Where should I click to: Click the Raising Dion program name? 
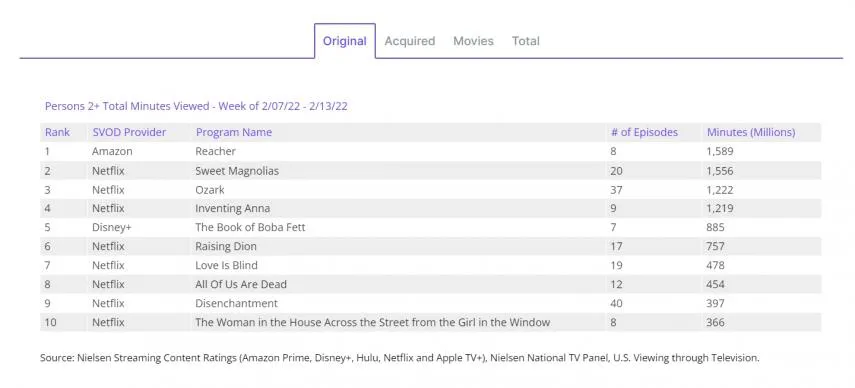(x=226, y=246)
